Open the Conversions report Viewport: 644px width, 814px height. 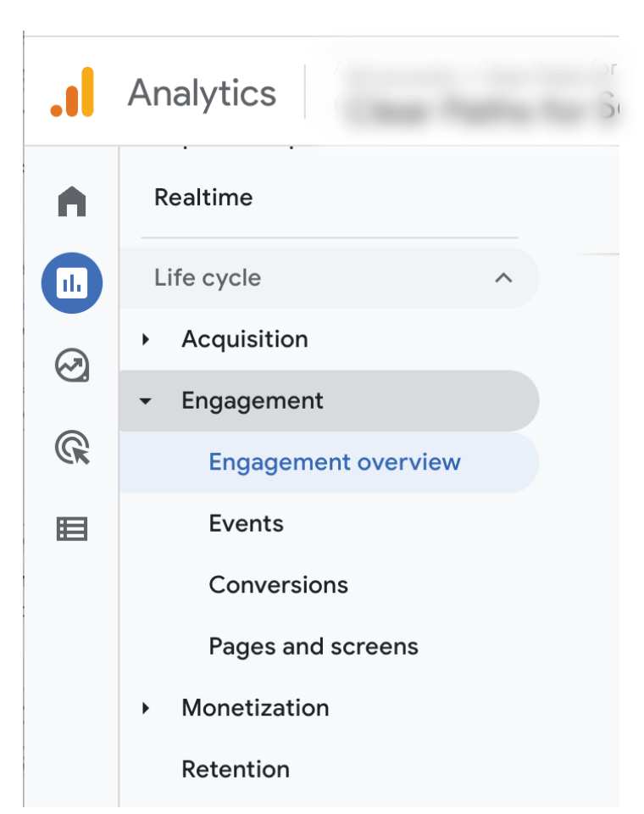coord(279,585)
